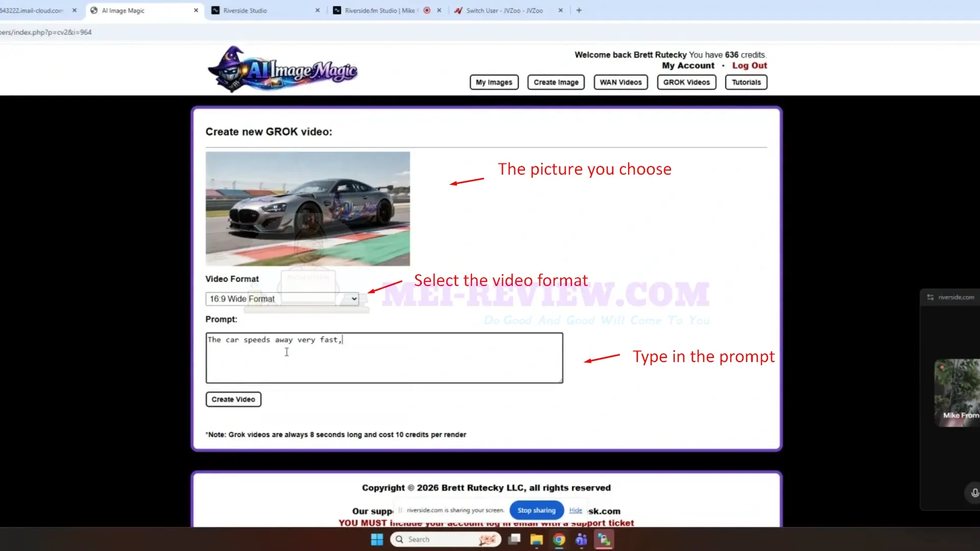Open the Task View taskbar icon

pyautogui.click(x=514, y=539)
